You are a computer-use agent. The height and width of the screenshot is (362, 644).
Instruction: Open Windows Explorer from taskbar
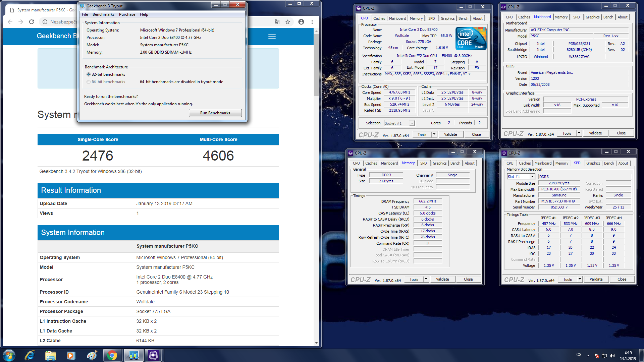50,355
